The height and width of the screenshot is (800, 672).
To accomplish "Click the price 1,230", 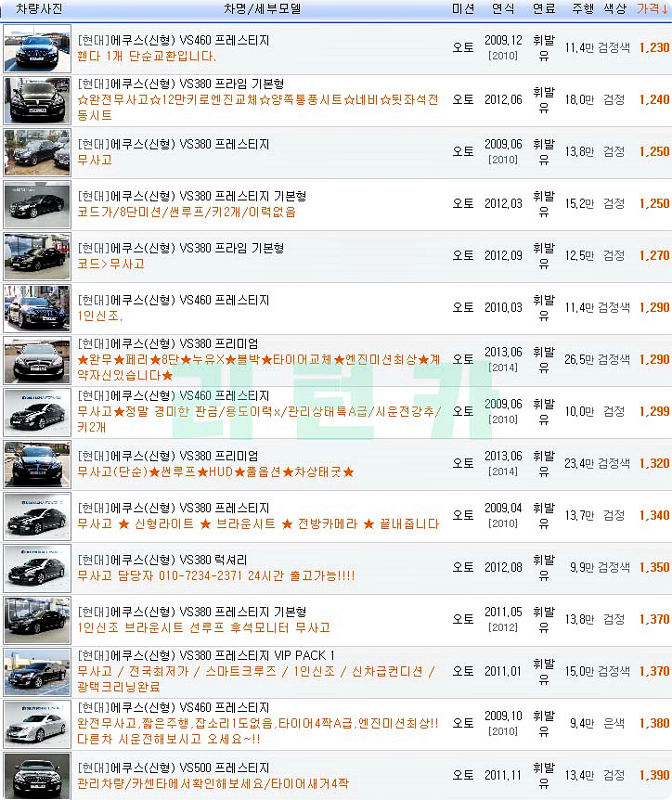I will coord(654,47).
